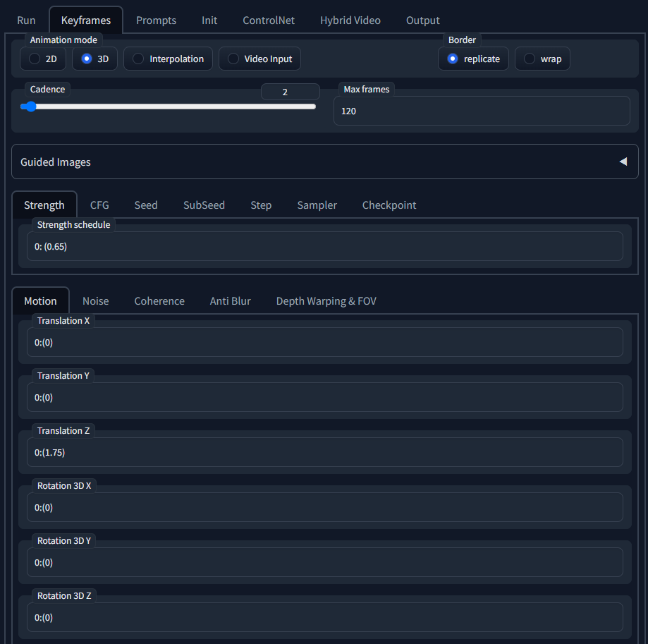
Task: Open the Depth Warping & FOV tab
Action: point(326,301)
